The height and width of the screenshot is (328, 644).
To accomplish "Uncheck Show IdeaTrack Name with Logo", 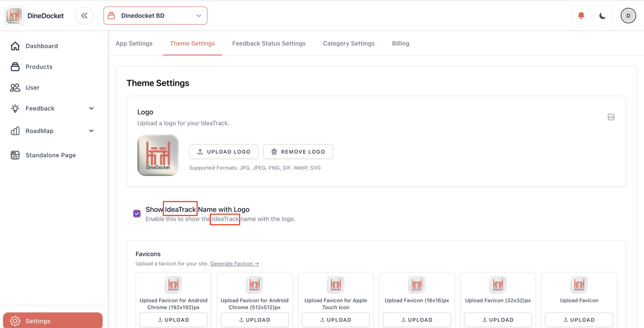I will (137, 213).
